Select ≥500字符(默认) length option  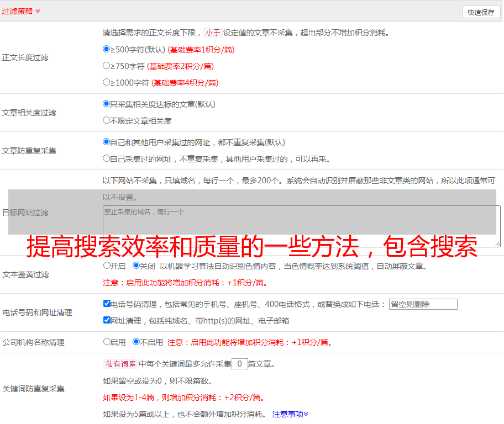(x=106, y=49)
